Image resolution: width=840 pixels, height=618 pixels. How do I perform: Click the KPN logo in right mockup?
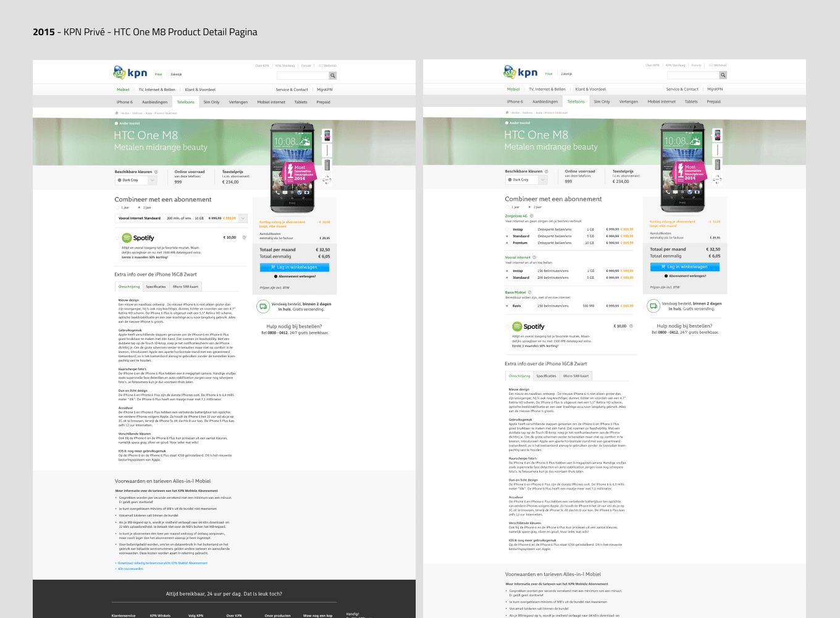point(521,72)
